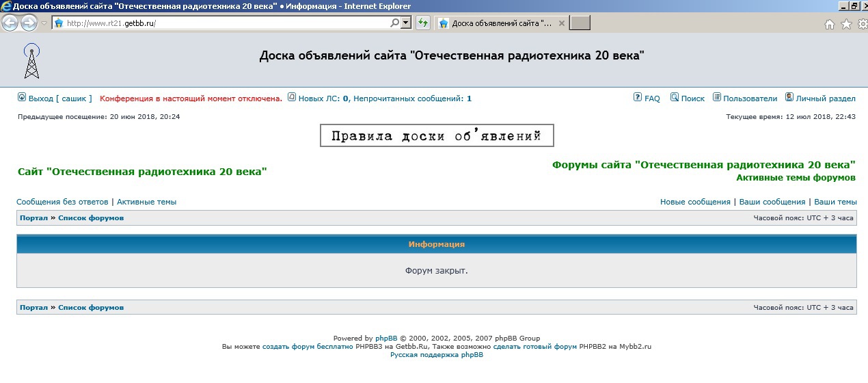868x383 pixels.
Task: Click the Пользователи members icon
Action: (717, 97)
